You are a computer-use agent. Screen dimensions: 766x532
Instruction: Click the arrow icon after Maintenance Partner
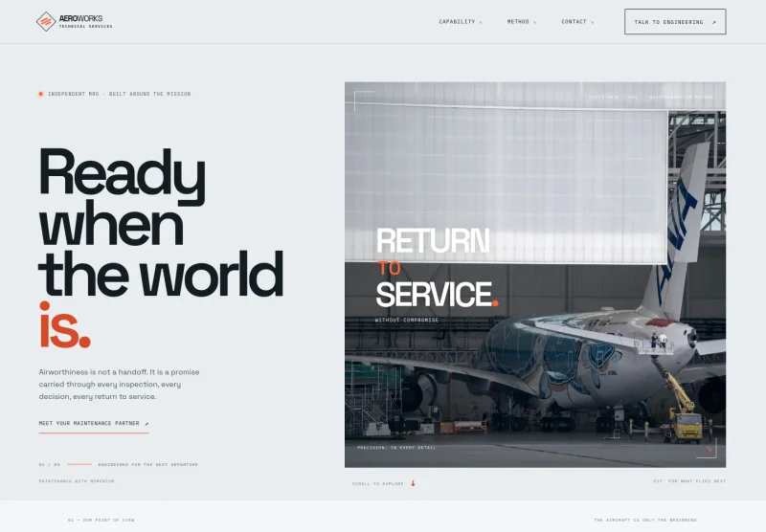pos(146,424)
